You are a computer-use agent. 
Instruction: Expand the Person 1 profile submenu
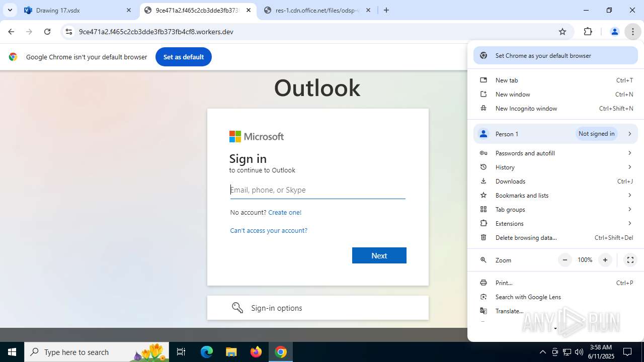(555, 134)
